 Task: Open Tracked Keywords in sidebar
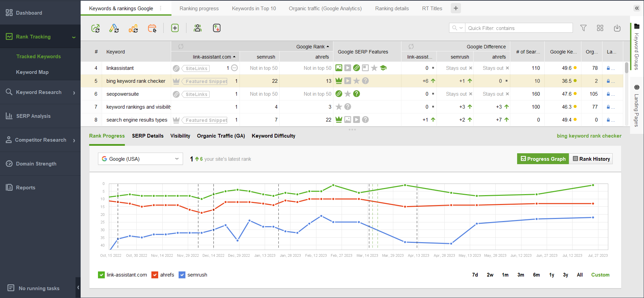point(38,57)
